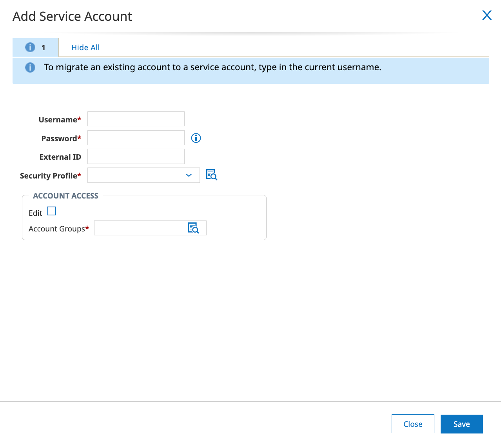Click the Hide All link

tap(85, 47)
